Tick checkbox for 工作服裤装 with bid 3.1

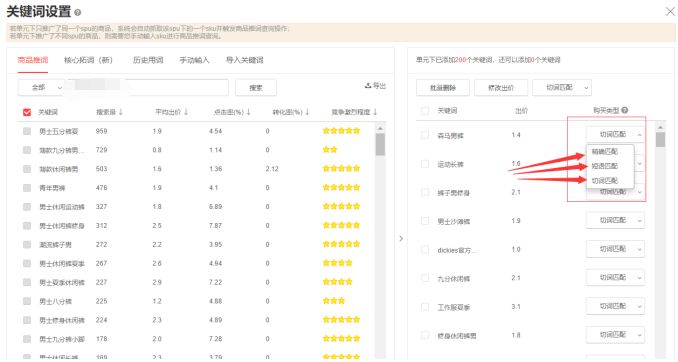point(425,307)
